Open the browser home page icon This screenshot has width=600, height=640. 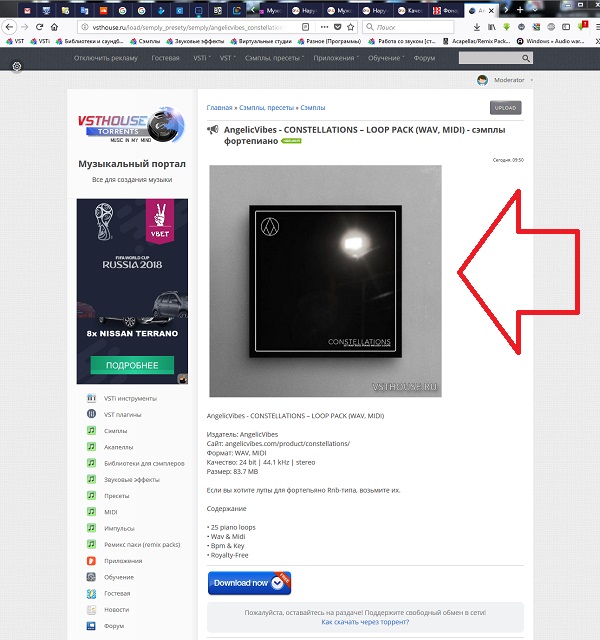(54, 27)
